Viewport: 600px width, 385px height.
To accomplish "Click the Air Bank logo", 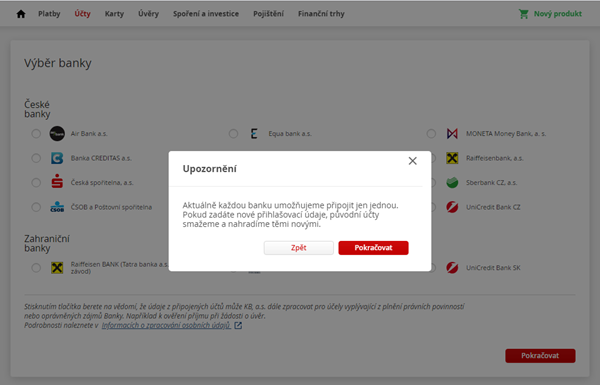I will [57, 134].
